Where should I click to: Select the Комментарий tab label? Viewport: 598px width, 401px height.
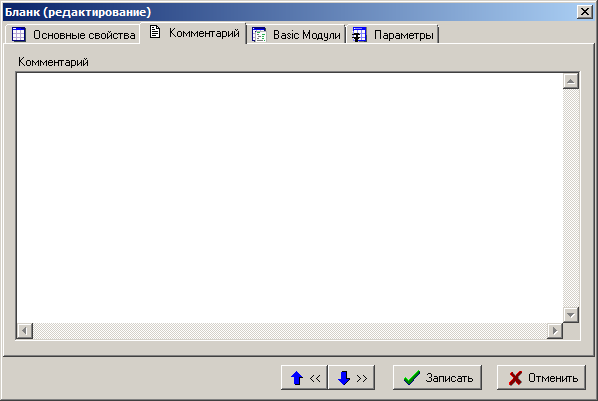point(204,33)
